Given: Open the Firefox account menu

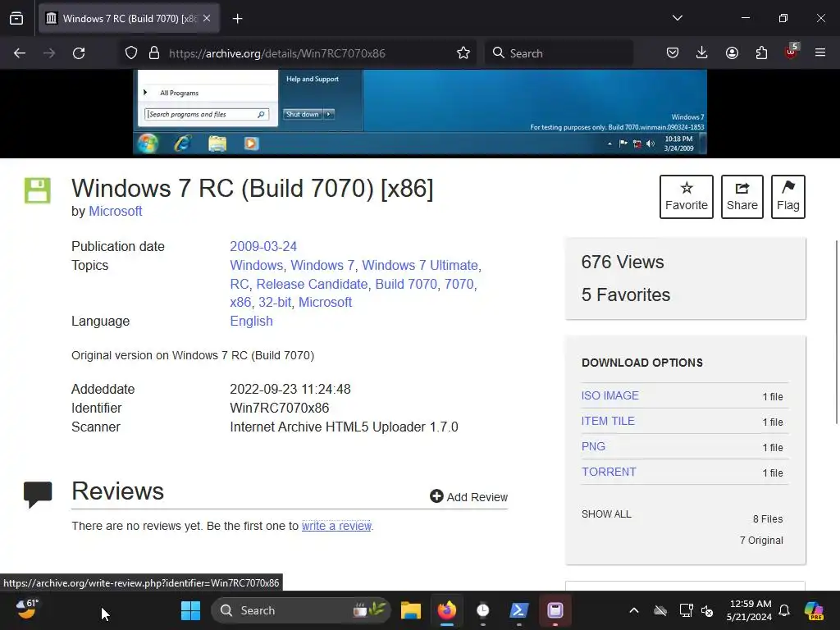Looking at the screenshot, I should tap(732, 52).
